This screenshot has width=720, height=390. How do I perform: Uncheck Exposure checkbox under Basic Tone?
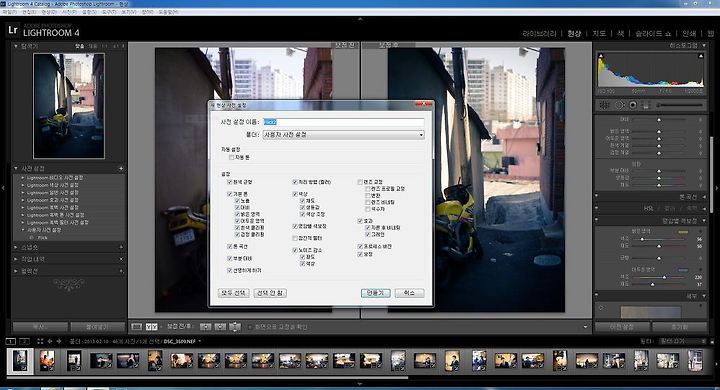pyautogui.click(x=237, y=201)
